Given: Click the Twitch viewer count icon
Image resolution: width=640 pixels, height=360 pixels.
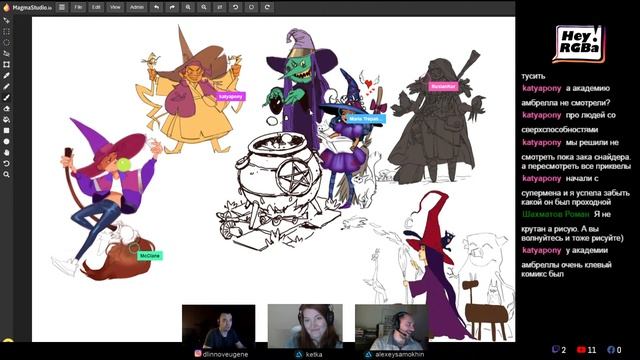Looking at the screenshot, I should point(556,349).
